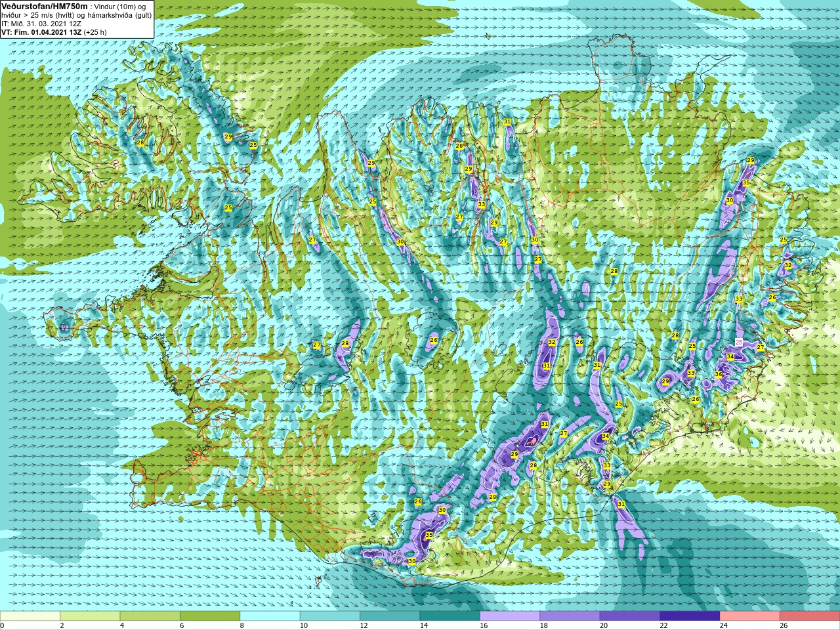
Task: Click the 6–8 m/s dark green legend swatch
Action: 210,616
